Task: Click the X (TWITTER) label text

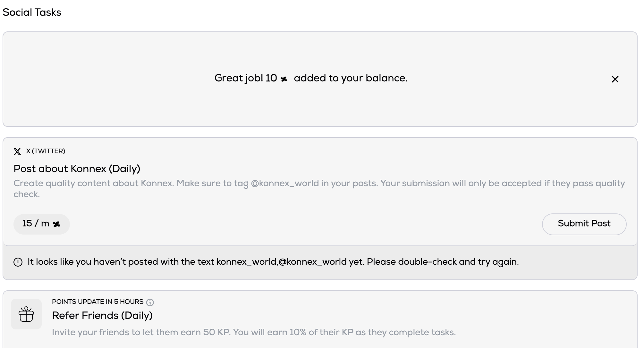Action: pyautogui.click(x=46, y=151)
